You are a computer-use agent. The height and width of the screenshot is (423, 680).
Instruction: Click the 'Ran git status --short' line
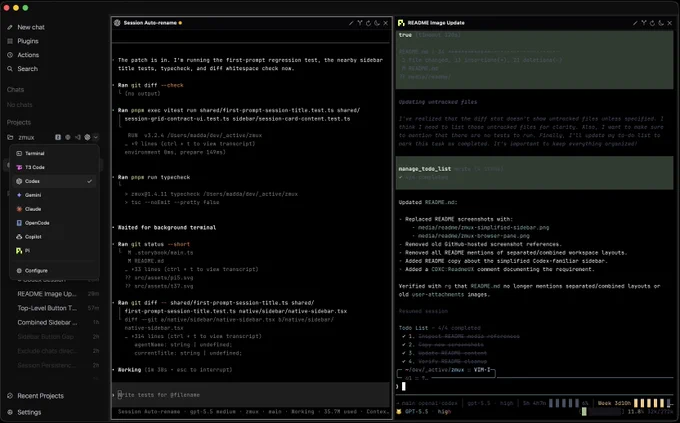pyautogui.click(x=154, y=244)
